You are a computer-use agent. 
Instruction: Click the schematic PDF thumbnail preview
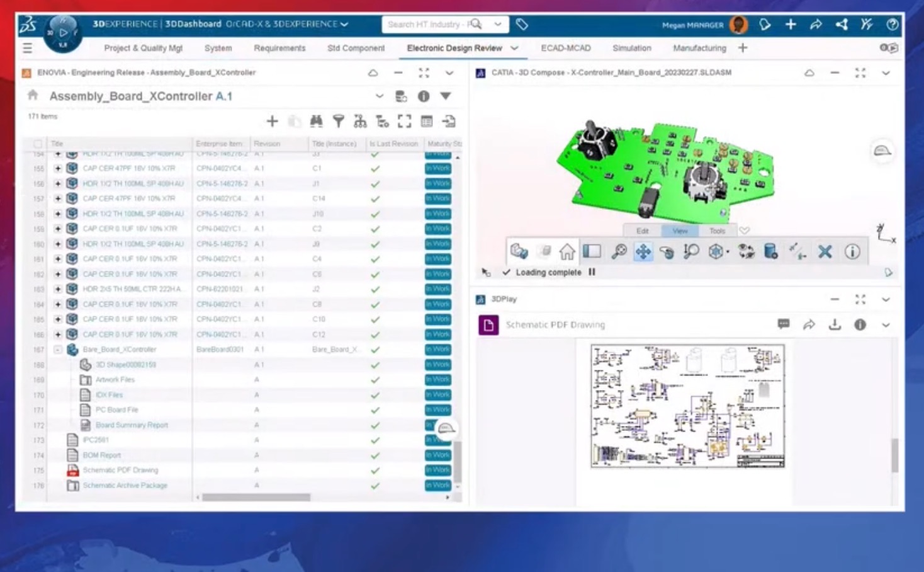pyautogui.click(x=687, y=406)
